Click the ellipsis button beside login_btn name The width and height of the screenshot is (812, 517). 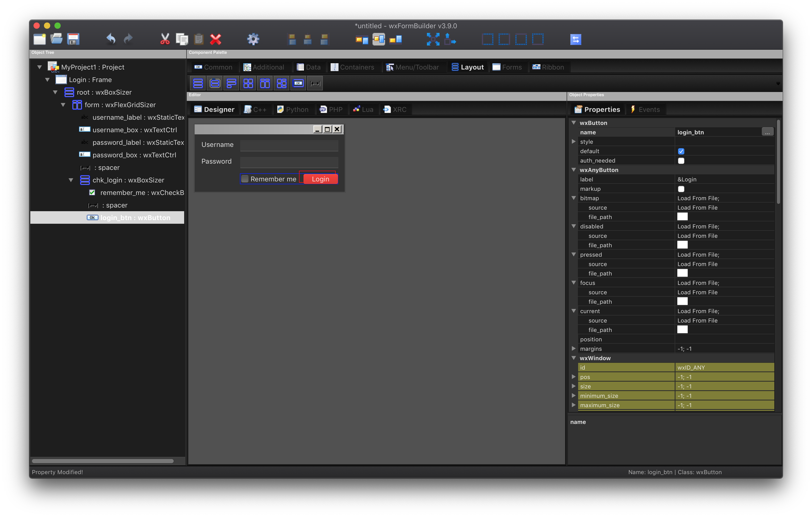click(x=767, y=132)
